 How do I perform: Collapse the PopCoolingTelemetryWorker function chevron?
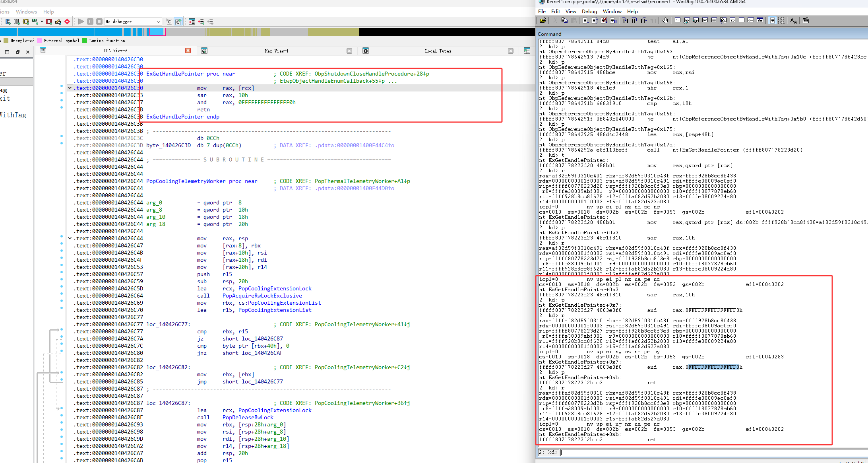pyautogui.click(x=70, y=238)
